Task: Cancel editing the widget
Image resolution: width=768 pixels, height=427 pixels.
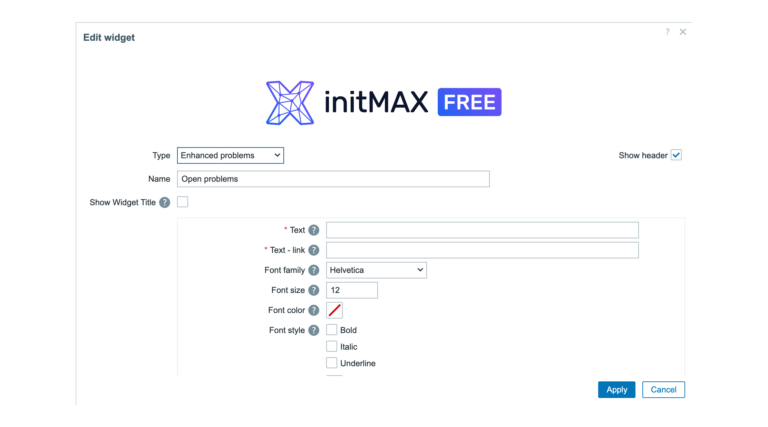Action: pyautogui.click(x=664, y=390)
